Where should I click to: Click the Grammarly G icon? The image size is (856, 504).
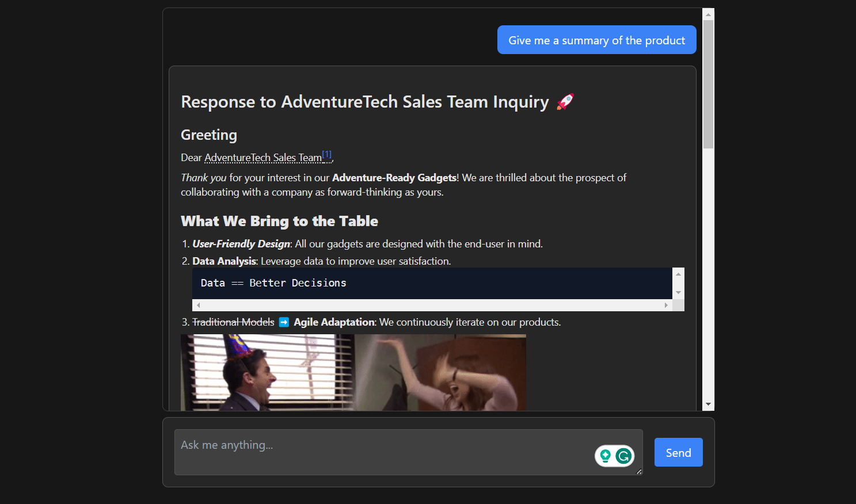pyautogui.click(x=623, y=456)
